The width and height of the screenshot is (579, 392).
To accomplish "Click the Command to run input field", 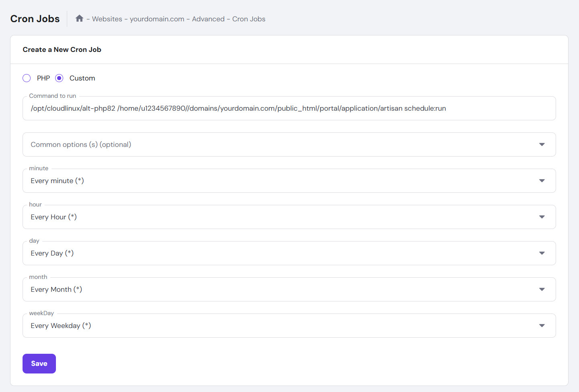I will tap(289, 108).
